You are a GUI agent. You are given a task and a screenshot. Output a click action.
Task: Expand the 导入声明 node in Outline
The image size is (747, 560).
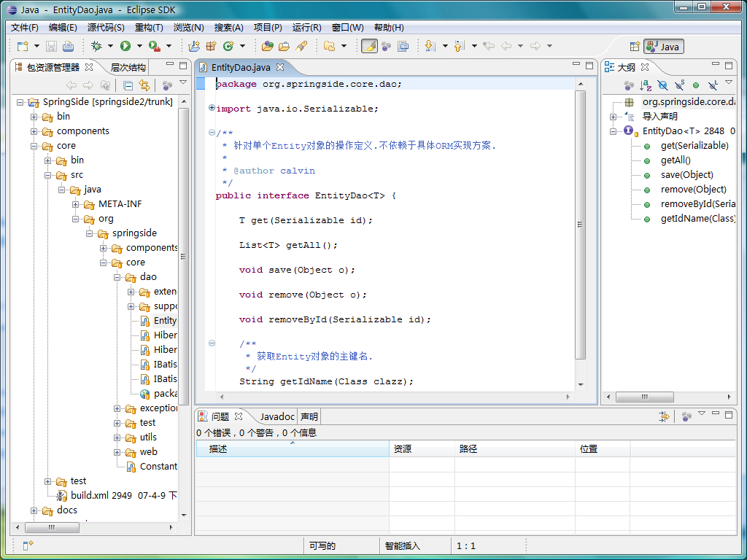click(613, 117)
